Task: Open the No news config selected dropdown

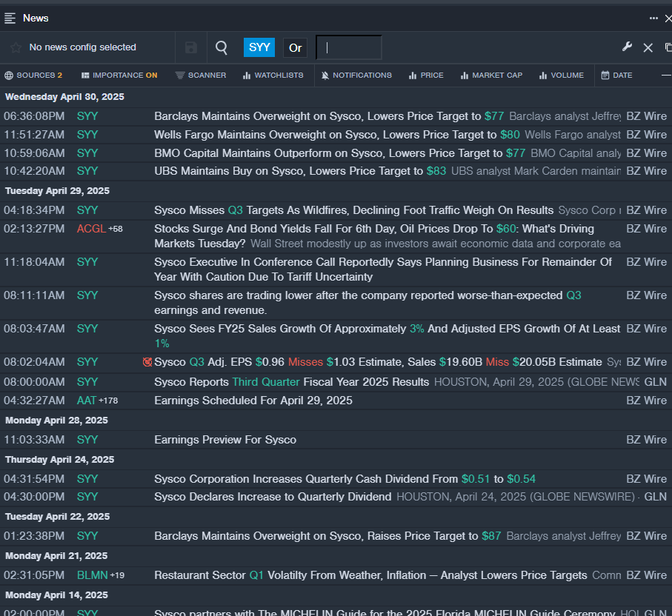Action: pyautogui.click(x=82, y=47)
